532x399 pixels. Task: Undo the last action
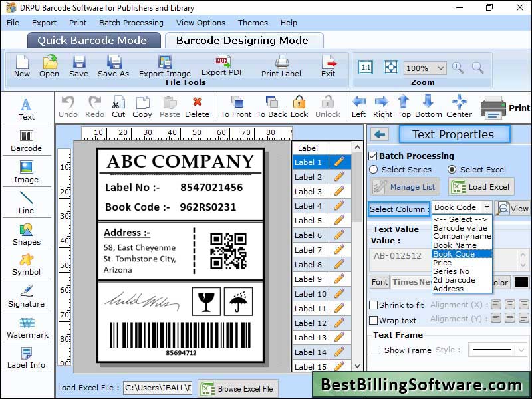(68, 106)
